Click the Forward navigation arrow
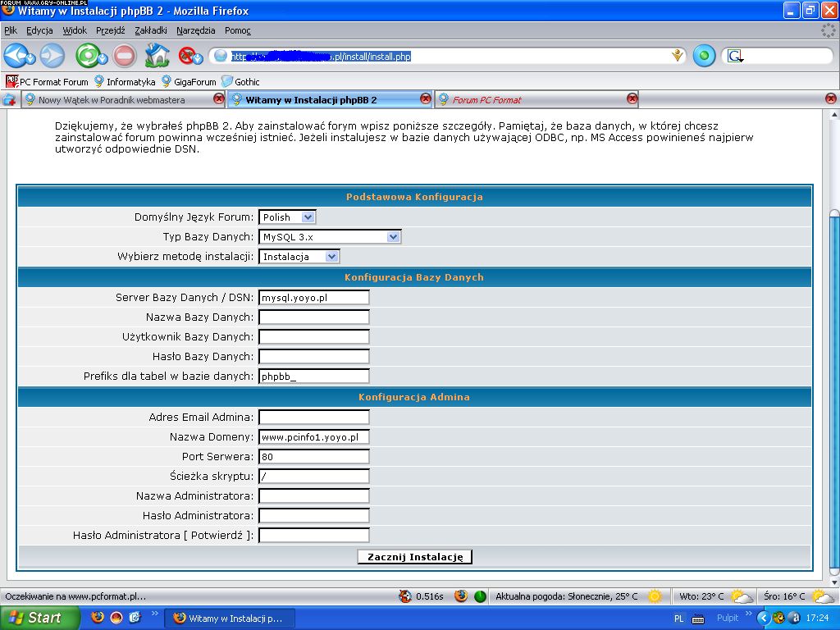 point(52,56)
